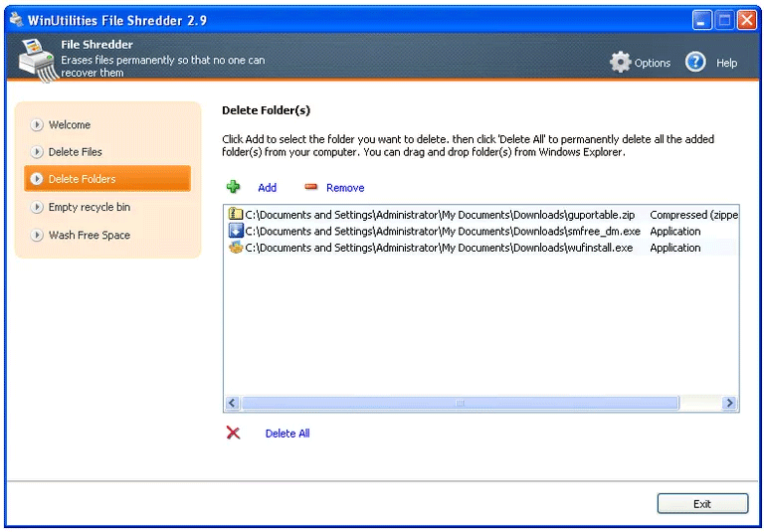This screenshot has height=532, width=764.
Task: Click the green plus Add icon
Action: point(234,187)
